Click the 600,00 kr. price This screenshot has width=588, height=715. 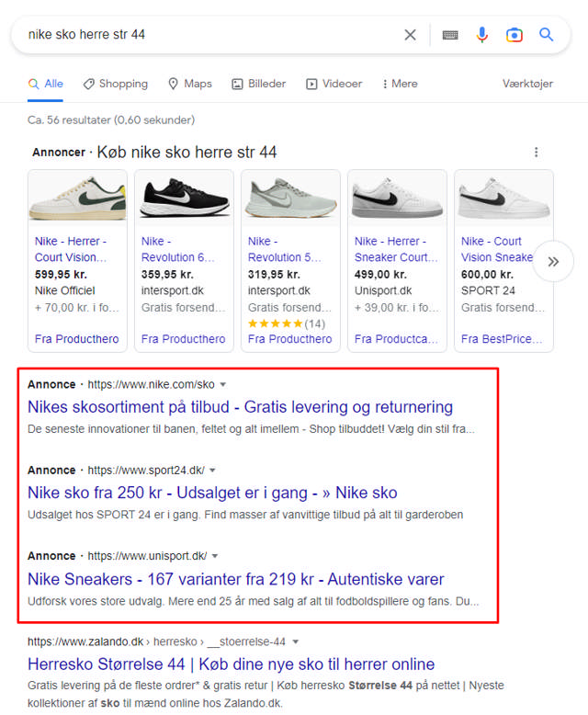click(x=488, y=275)
